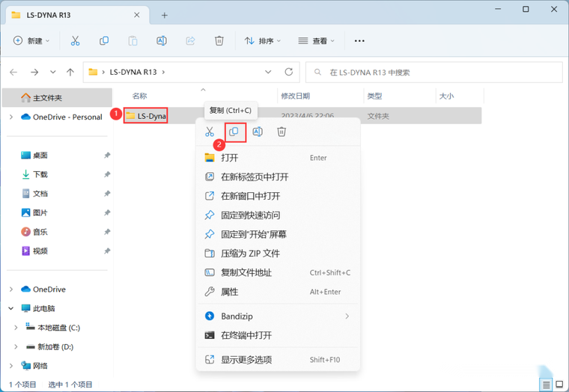Choose 固定到"开始"屏幕
This screenshot has width=569, height=392.
tap(279, 234)
